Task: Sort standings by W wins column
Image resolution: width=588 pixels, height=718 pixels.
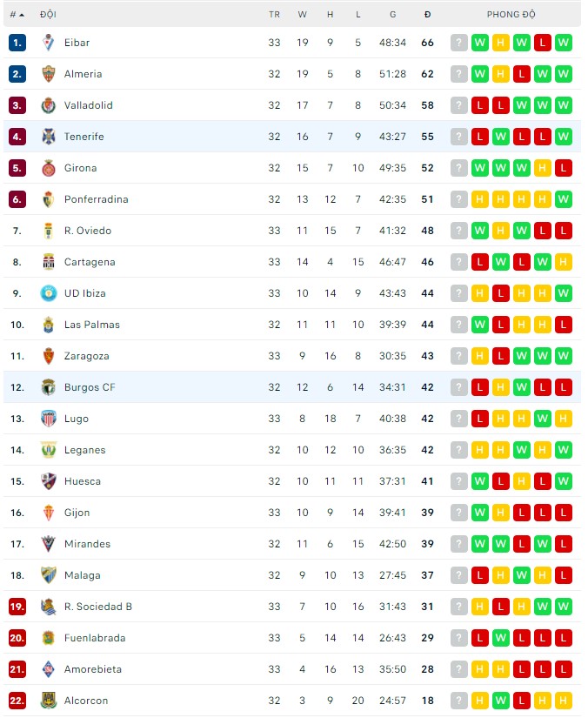Action: click(303, 14)
